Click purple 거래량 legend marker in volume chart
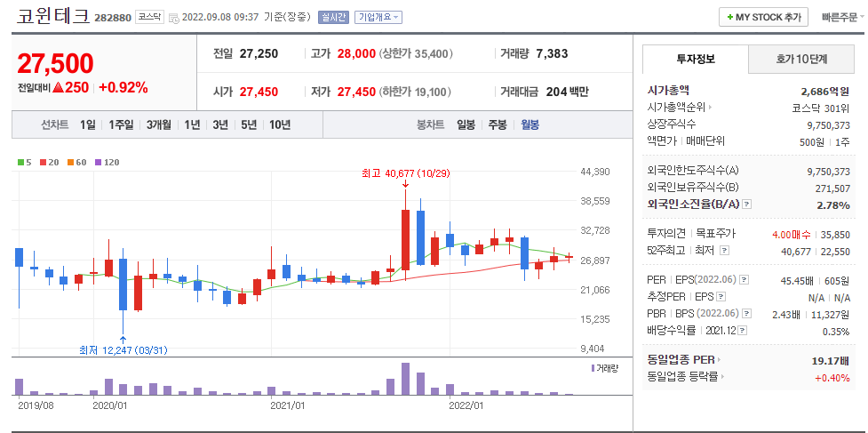The width and height of the screenshot is (868, 433). point(593,368)
